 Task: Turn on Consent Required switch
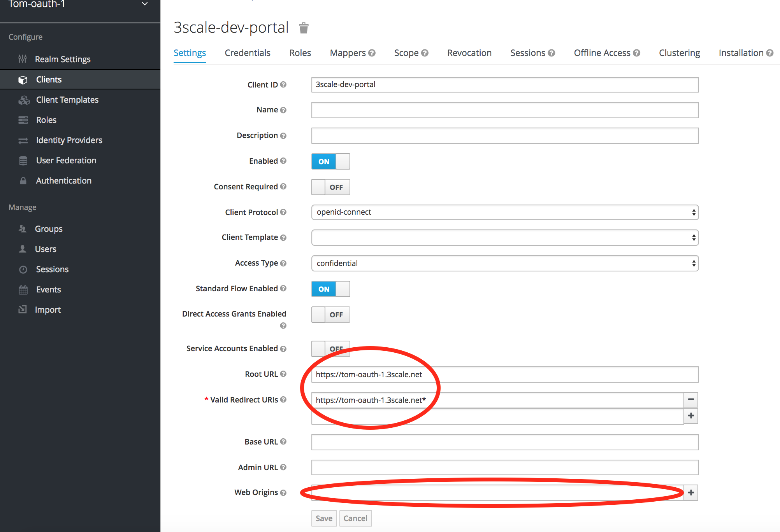click(330, 187)
